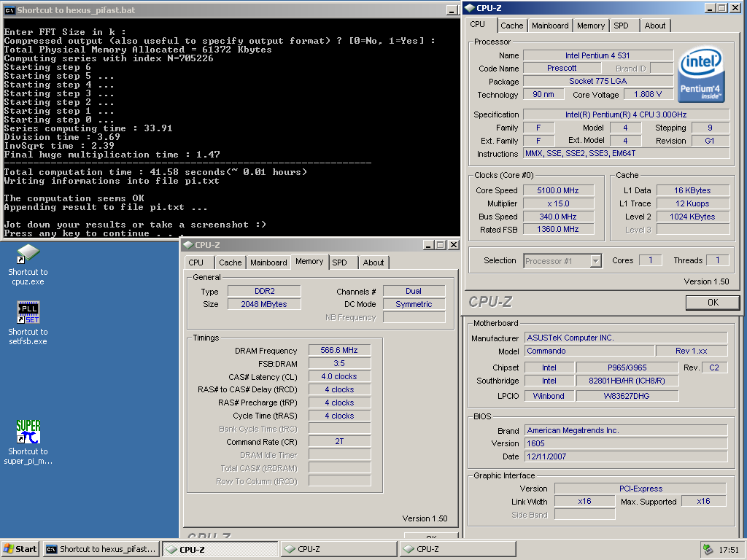Open Mainboard tab in the Memory CPU-Z window
The width and height of the screenshot is (747, 560).
pos(268,262)
